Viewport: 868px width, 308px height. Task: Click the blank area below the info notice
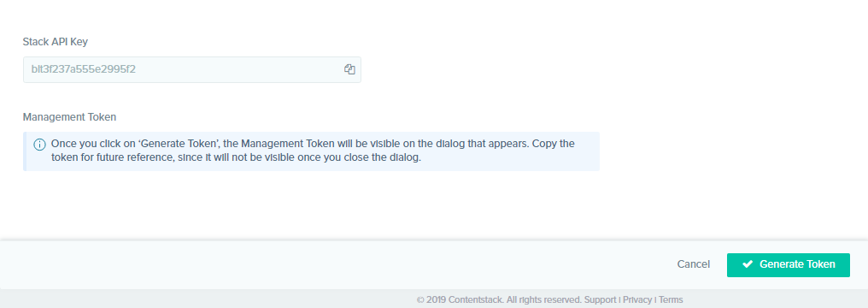tap(311, 205)
